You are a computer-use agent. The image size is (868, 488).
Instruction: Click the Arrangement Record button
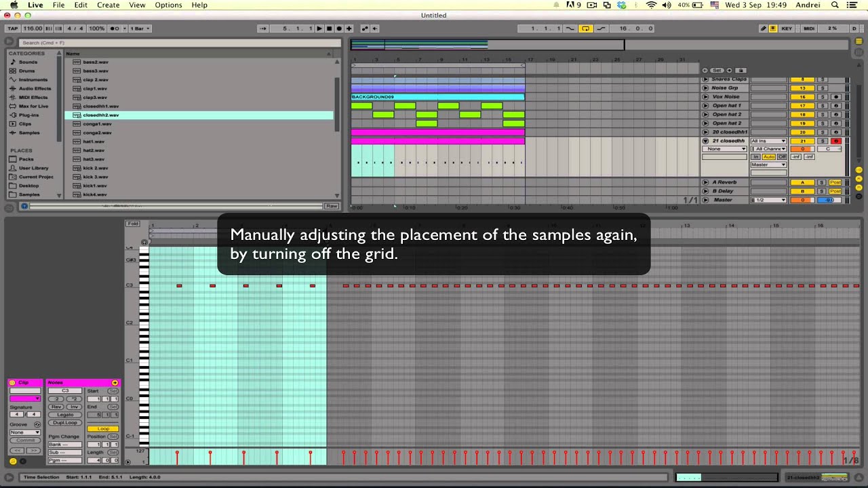tap(339, 28)
